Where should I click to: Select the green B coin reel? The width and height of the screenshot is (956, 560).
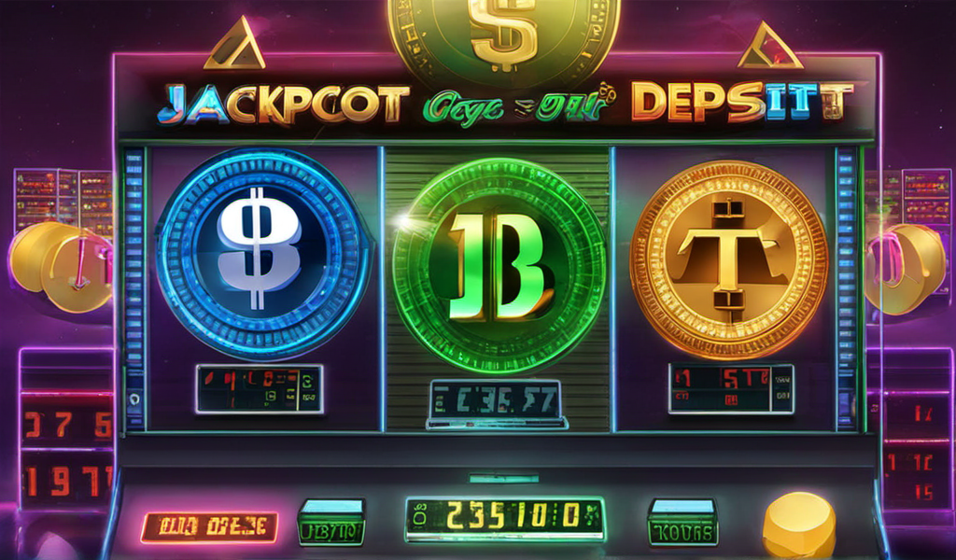(499, 265)
